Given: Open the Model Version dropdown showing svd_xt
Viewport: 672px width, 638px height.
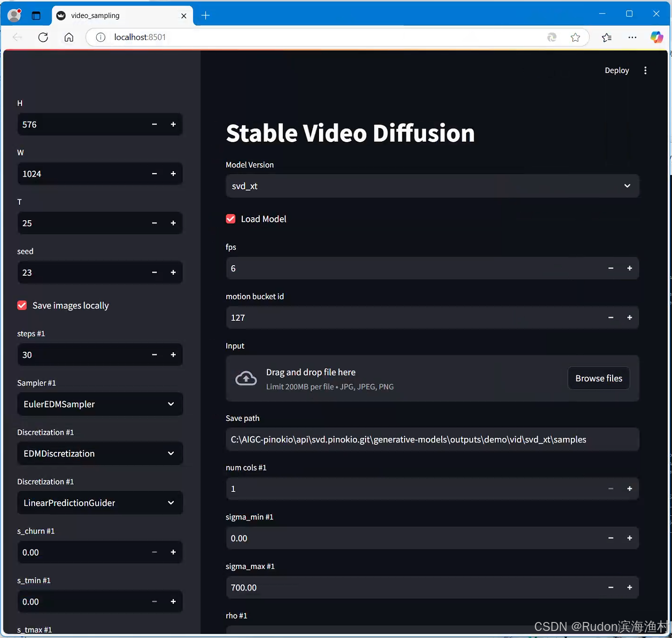Looking at the screenshot, I should [x=432, y=186].
